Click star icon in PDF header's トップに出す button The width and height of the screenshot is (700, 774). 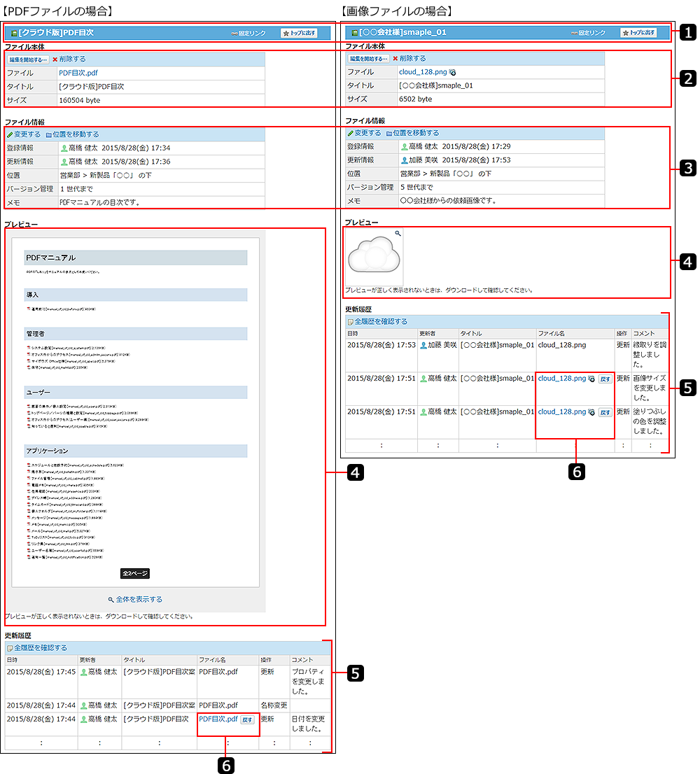pos(286,34)
